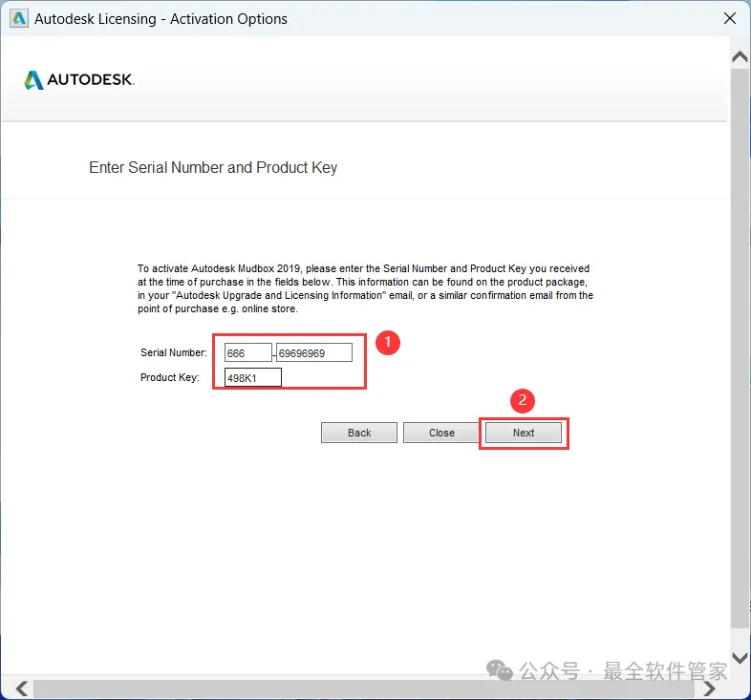This screenshot has height=700, width=751.
Task: Click the window title 'Autodesk Licensing - Activation Options'
Action: click(161, 19)
